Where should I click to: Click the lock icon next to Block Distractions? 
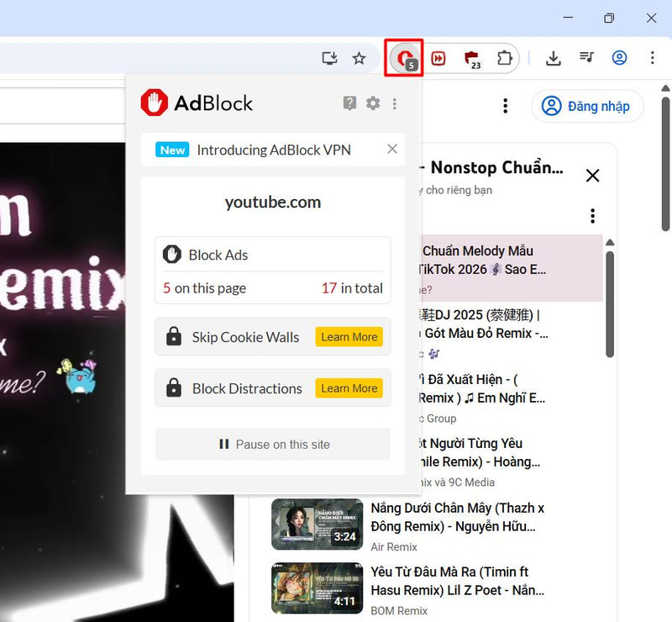[174, 387]
